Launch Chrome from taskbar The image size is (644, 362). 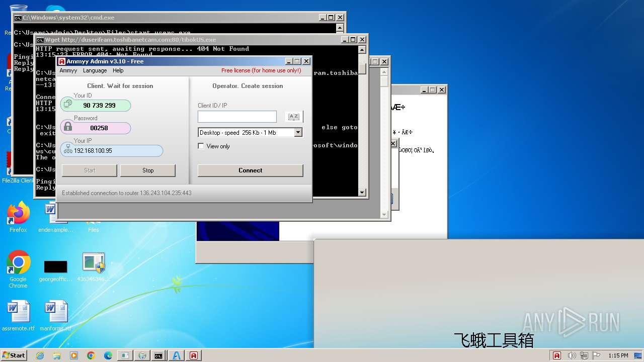91,355
